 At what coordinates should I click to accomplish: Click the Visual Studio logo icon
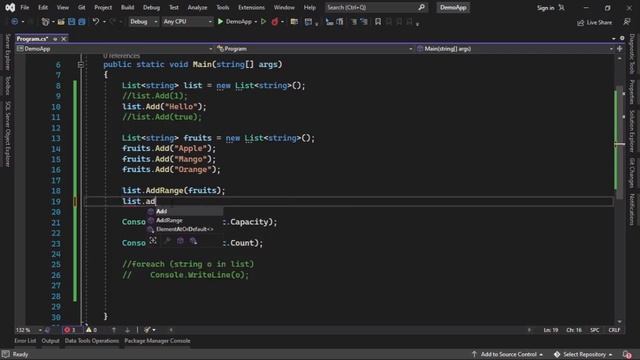point(10,7)
